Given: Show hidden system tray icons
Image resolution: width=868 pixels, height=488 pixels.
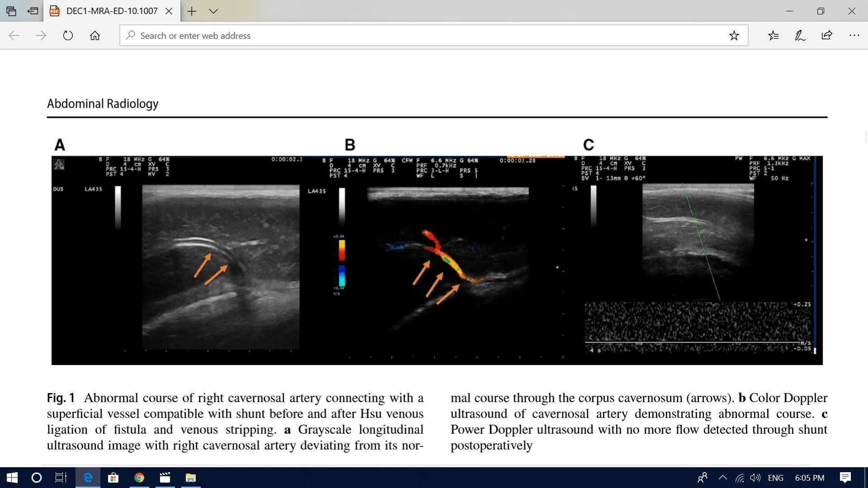Looking at the screenshot, I should click(723, 478).
